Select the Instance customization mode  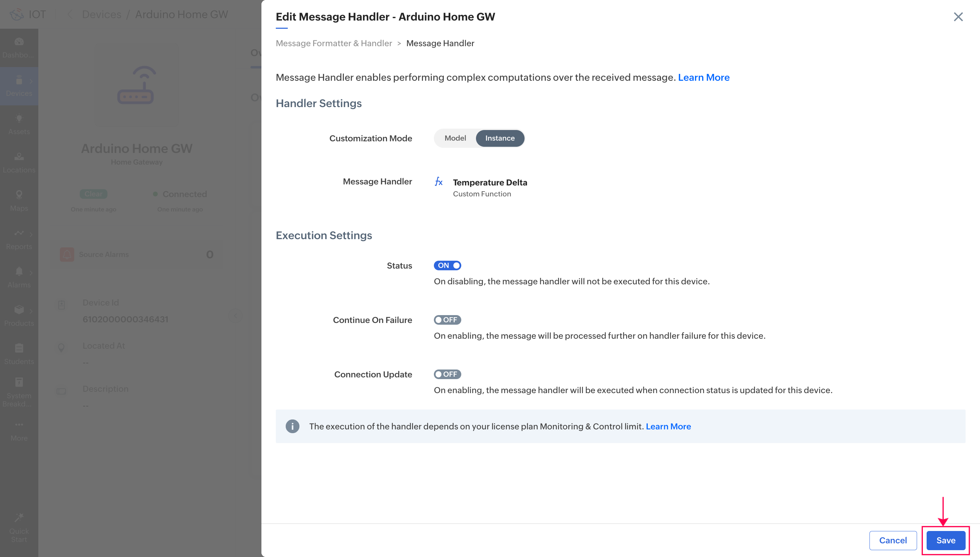(500, 138)
